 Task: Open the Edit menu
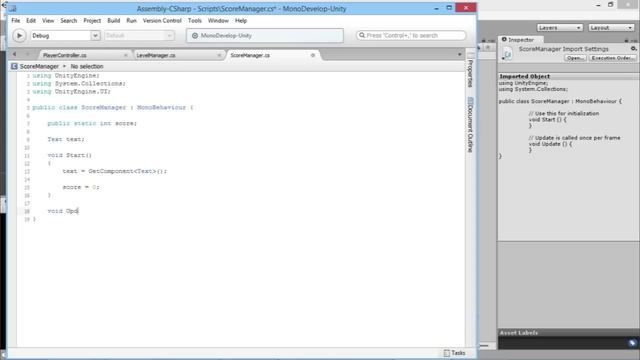click(x=31, y=20)
